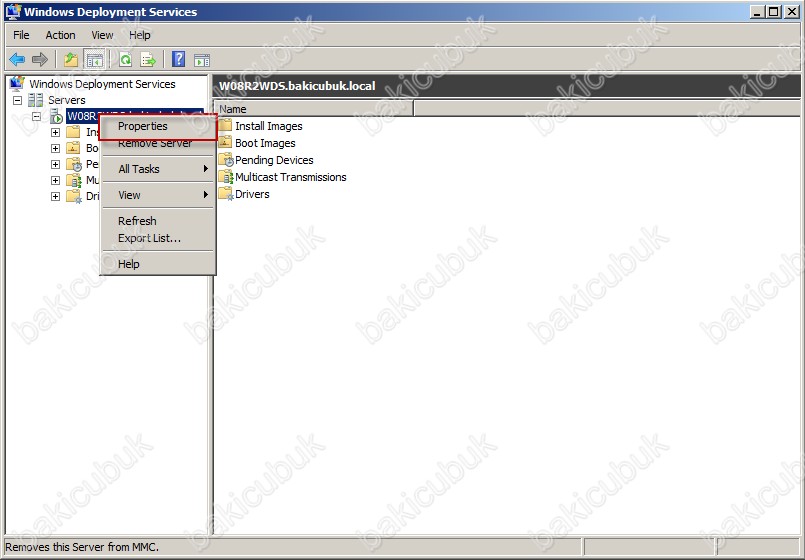The image size is (805, 560).
Task: Click the Pending Devices folder icon in tree
Action: [x=74, y=164]
